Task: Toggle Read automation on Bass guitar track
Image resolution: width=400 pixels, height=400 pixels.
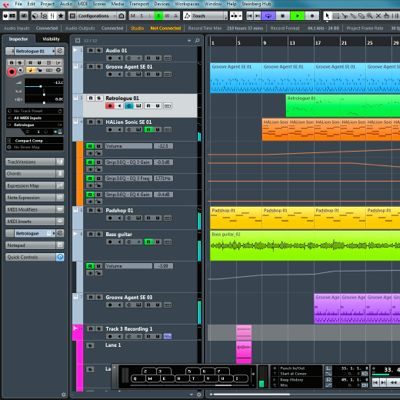Action: point(148,242)
